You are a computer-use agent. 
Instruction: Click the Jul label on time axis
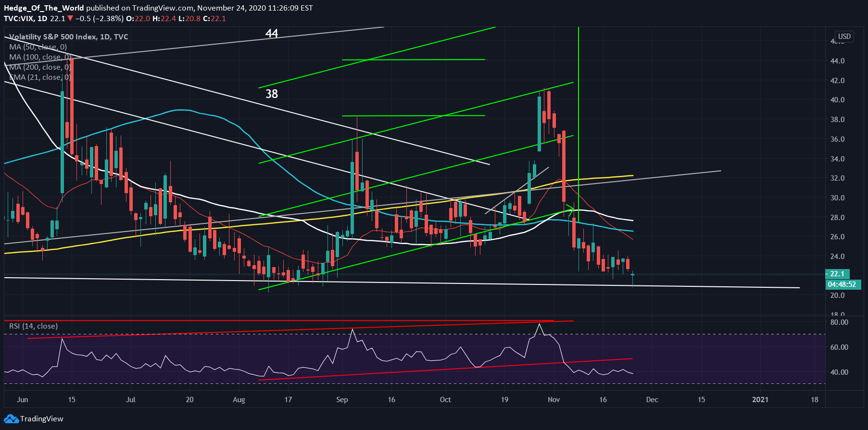[x=131, y=400]
